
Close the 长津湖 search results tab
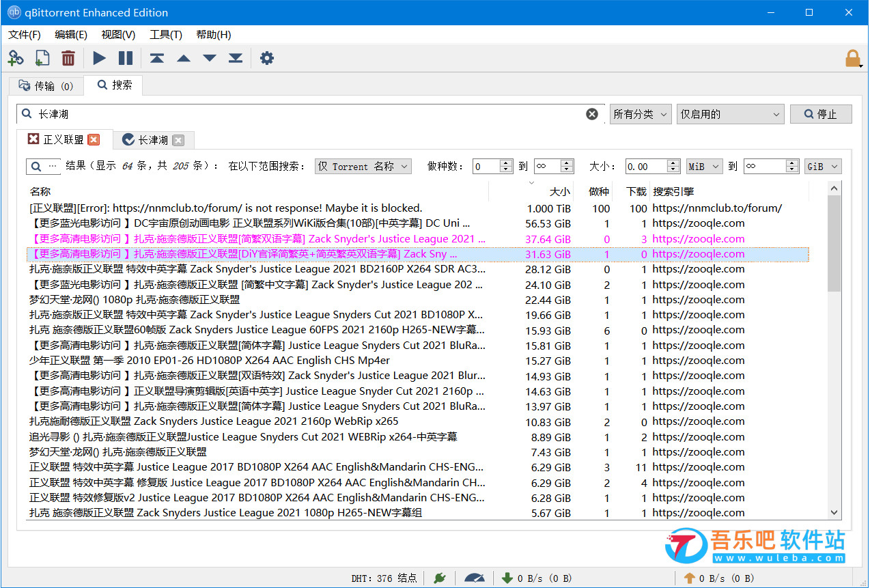click(x=178, y=140)
